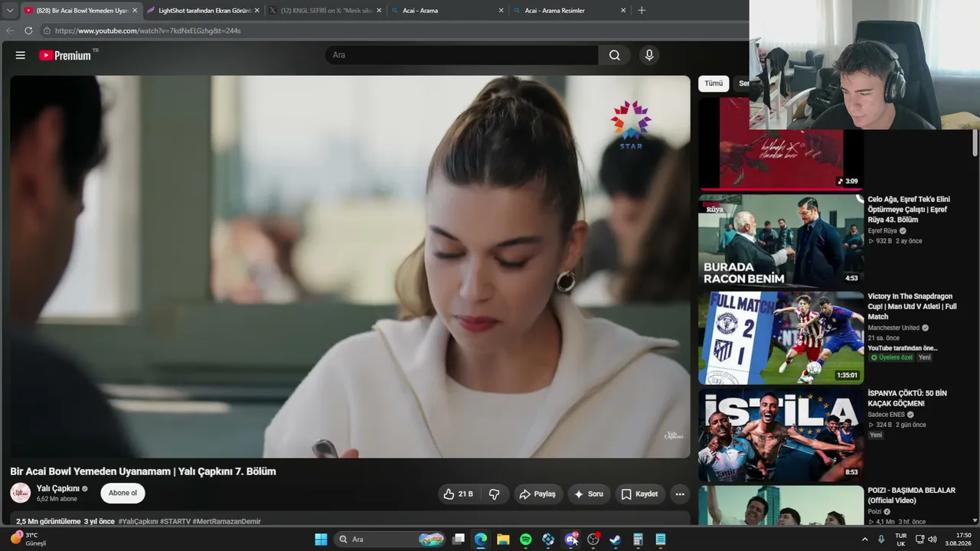Viewport: 980px width, 551px height.
Task: Switch to the KNGL SEFİRİ on X tab
Action: point(326,11)
